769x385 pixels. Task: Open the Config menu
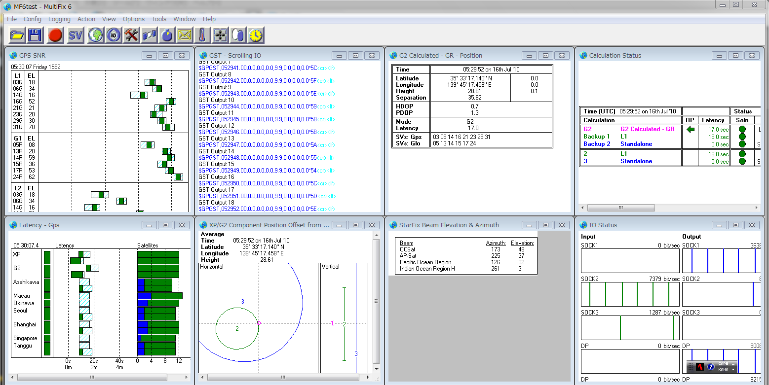point(32,19)
